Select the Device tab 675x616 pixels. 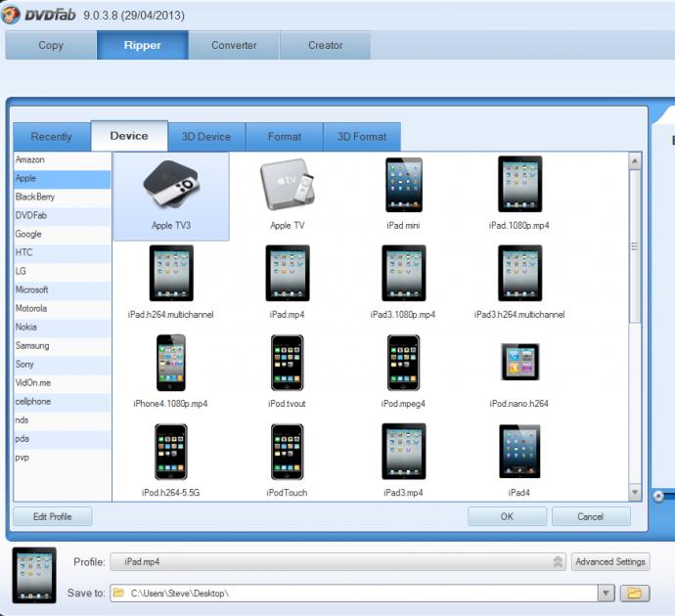pyautogui.click(x=129, y=136)
